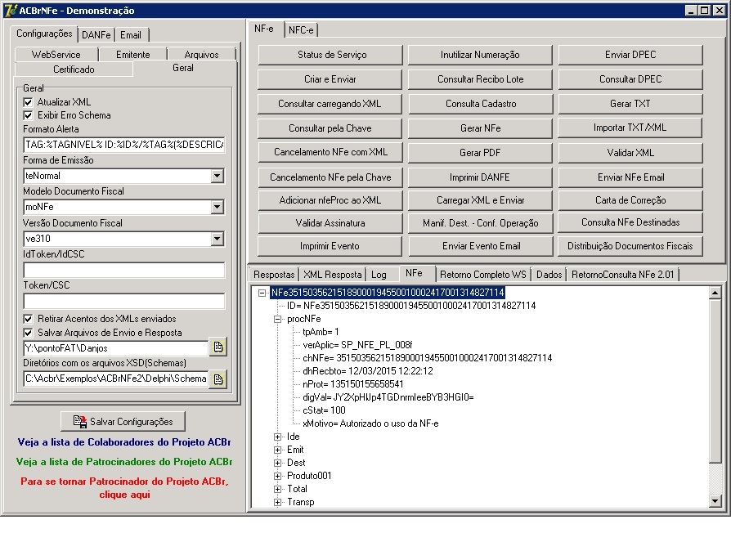Open the Patrocinadores do Projeto ACBr link
The height and width of the screenshot is (560, 731).
click(124, 462)
